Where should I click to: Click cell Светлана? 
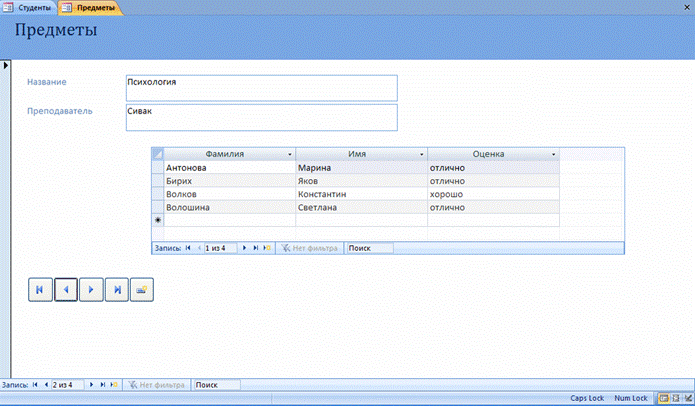coord(362,207)
